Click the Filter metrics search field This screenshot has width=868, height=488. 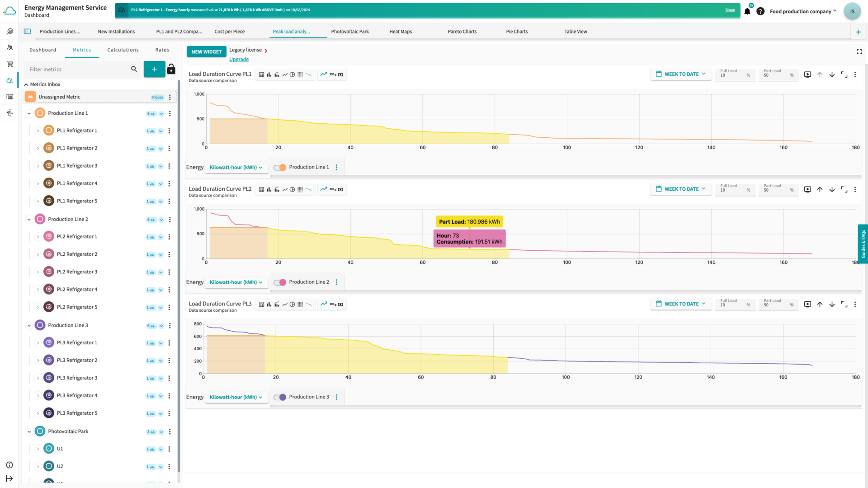pos(78,70)
